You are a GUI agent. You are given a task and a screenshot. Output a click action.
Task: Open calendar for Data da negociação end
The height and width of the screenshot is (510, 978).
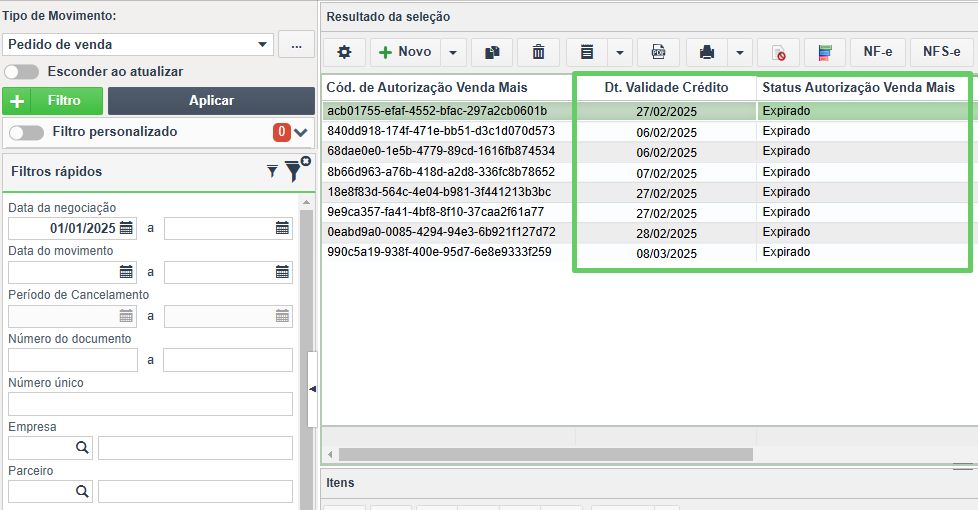pyautogui.click(x=283, y=228)
